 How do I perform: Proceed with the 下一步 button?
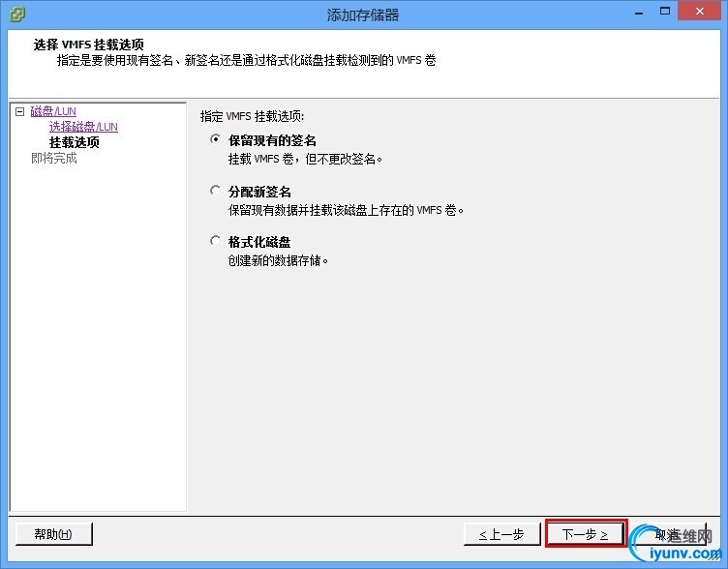tap(586, 535)
